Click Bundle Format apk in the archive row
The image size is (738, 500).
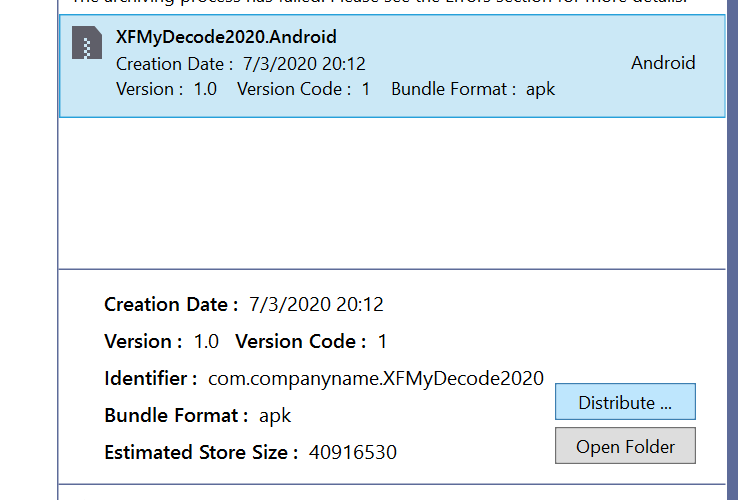(473, 89)
